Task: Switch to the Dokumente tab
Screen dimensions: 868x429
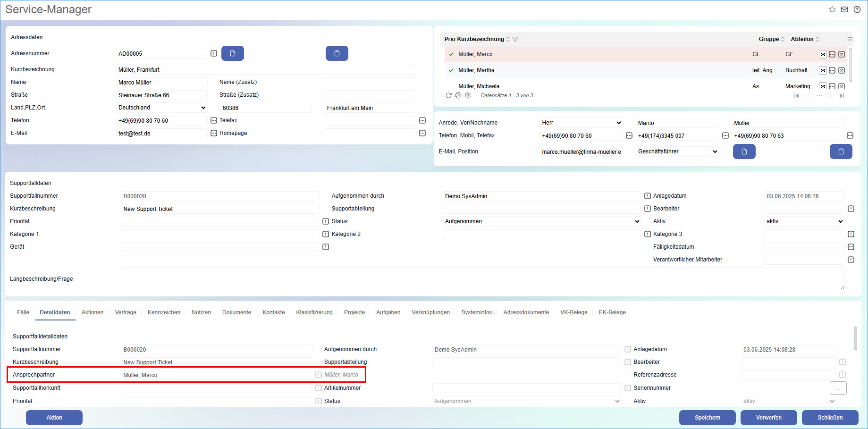Action: 236,312
